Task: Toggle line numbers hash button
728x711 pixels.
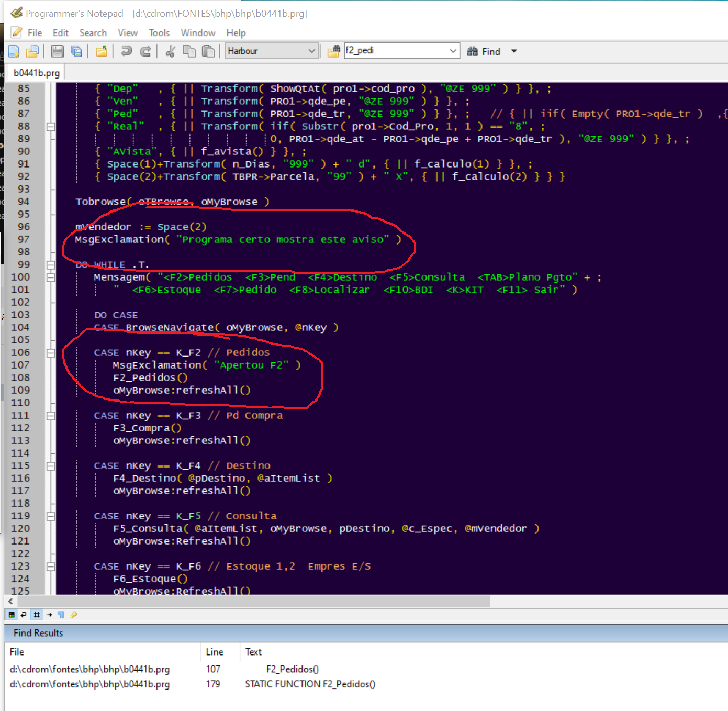Action: coord(37,615)
